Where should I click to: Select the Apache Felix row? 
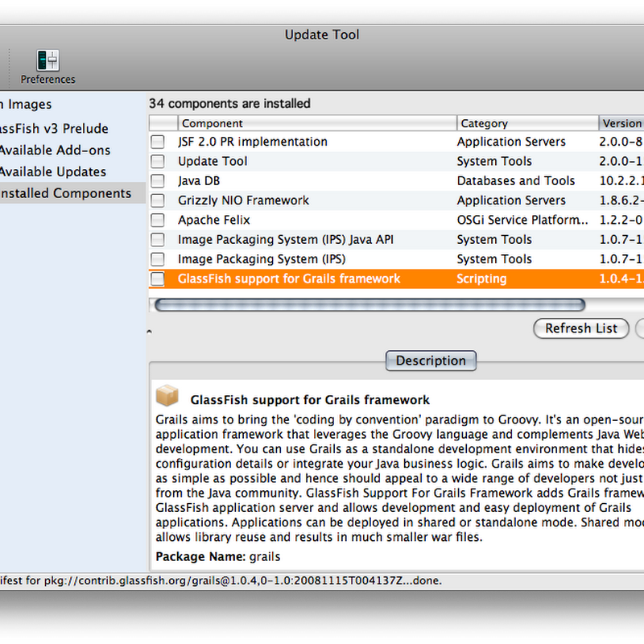[396, 220]
